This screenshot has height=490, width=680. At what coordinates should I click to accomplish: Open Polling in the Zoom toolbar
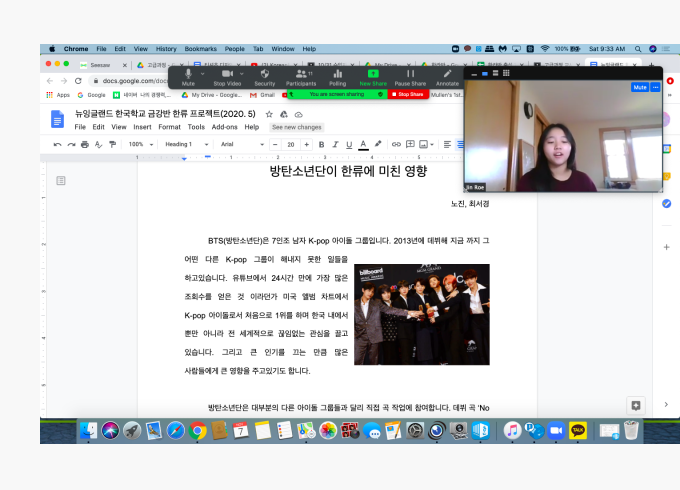337,77
